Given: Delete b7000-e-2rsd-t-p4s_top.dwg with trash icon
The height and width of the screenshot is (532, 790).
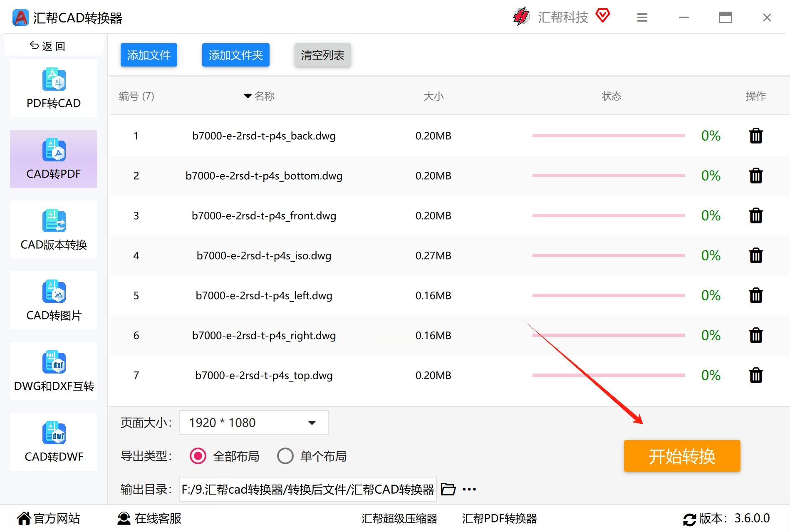Looking at the screenshot, I should (755, 375).
